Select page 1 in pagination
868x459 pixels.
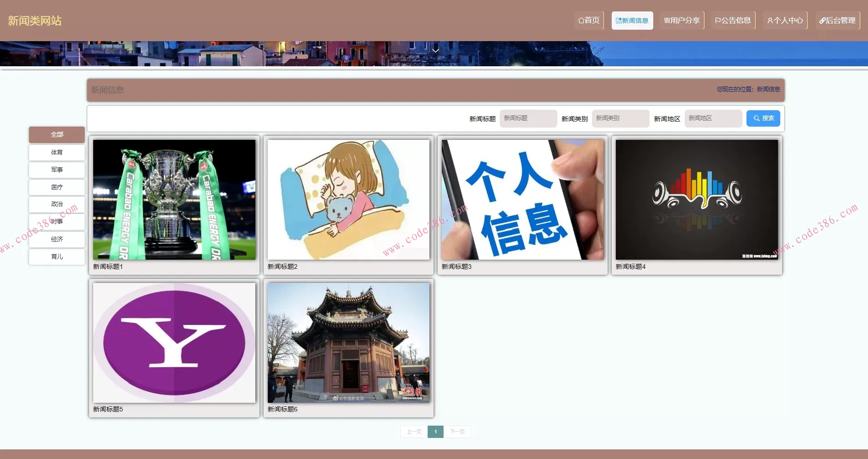435,432
